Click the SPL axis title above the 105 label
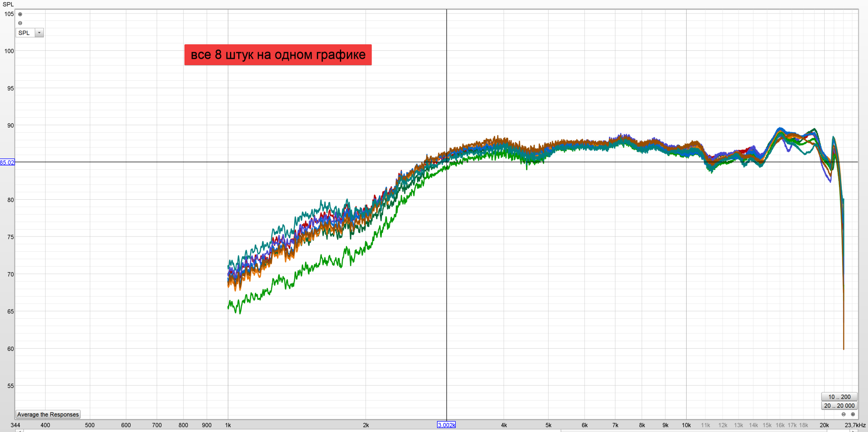Screen dimensions: 868x432 click(8, 4)
